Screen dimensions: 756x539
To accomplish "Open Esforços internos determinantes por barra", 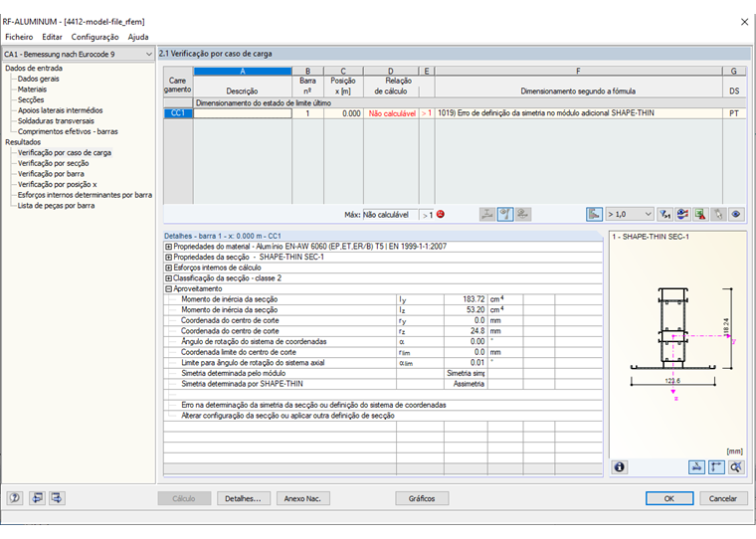I will (x=85, y=195).
